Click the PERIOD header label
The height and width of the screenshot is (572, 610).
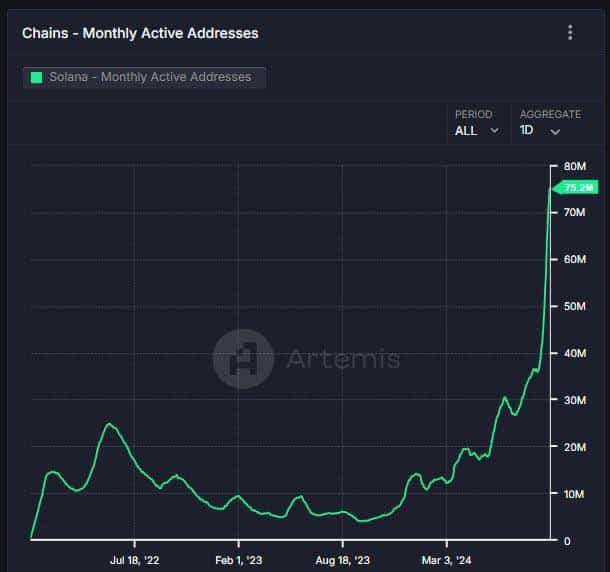click(x=473, y=115)
